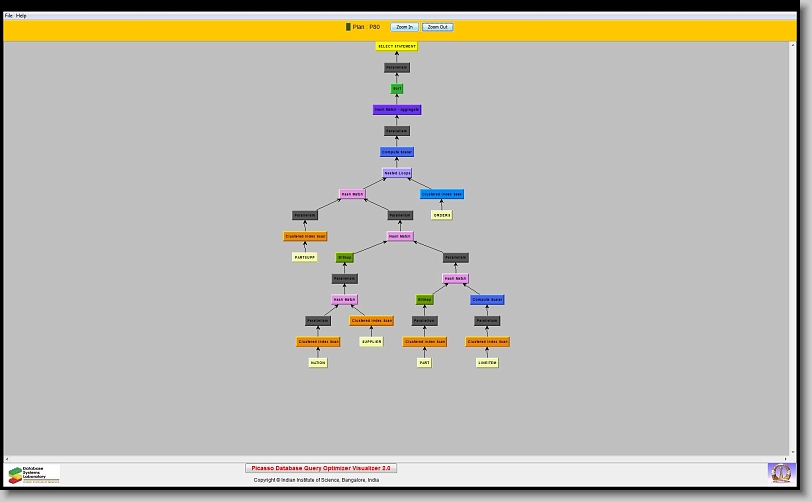
Task: Click the blue Clustered Index Seek node
Action: tap(442, 194)
